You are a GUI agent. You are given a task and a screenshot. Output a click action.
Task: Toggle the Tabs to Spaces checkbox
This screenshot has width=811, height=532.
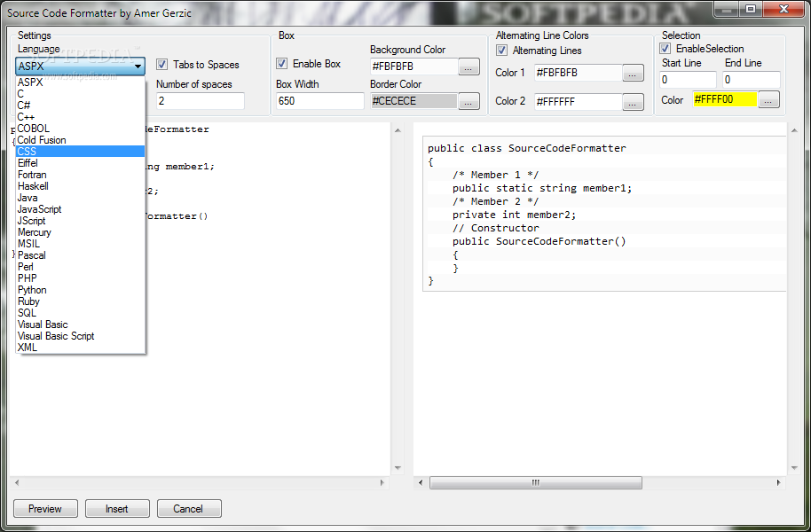point(161,64)
